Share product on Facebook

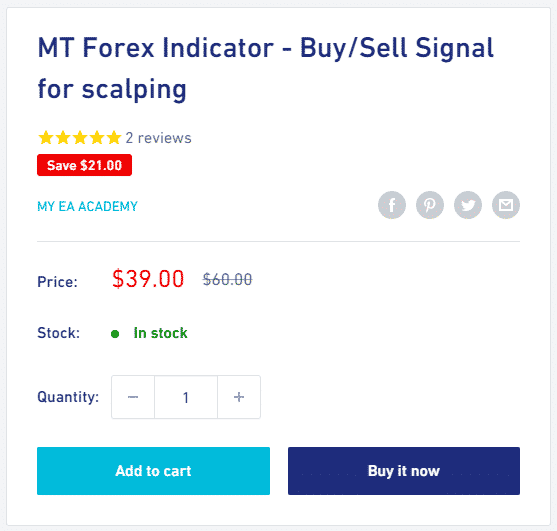392,205
